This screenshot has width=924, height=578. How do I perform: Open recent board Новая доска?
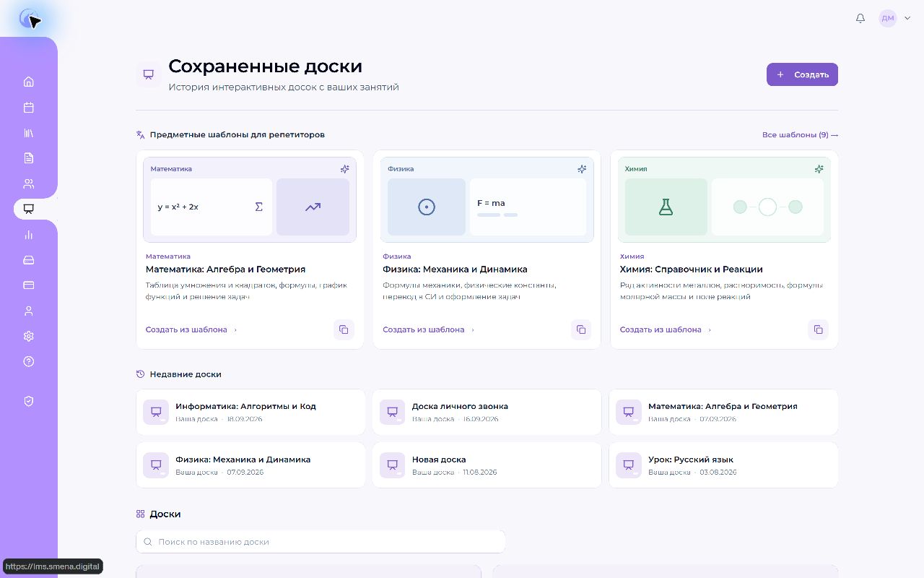487,465
